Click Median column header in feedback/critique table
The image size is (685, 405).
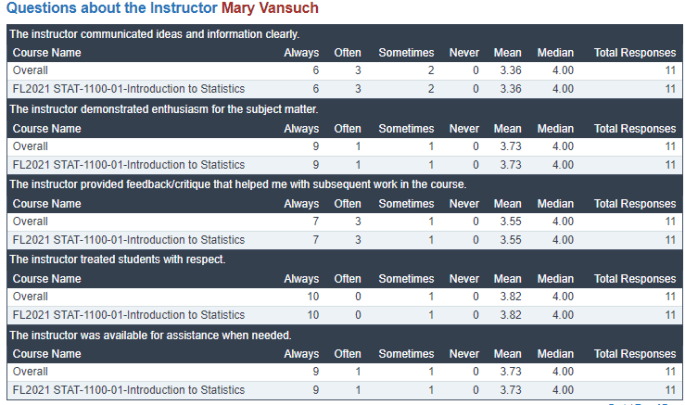pyautogui.click(x=555, y=203)
